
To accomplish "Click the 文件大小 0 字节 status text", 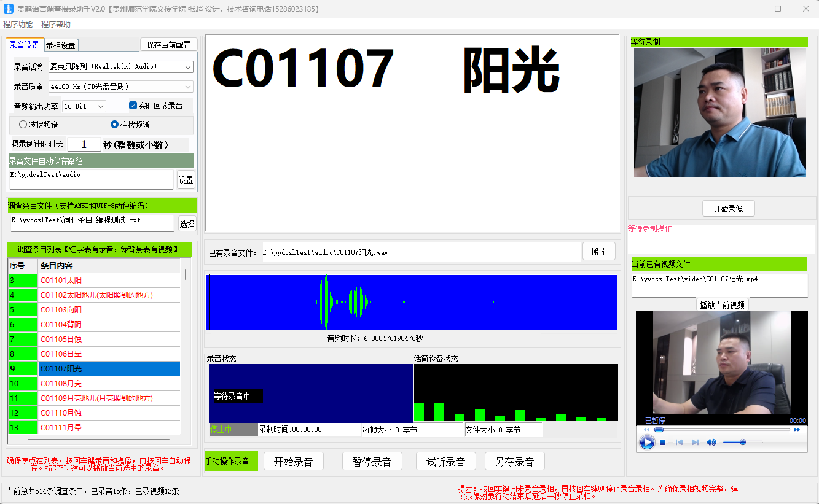I will pyautogui.click(x=493, y=430).
